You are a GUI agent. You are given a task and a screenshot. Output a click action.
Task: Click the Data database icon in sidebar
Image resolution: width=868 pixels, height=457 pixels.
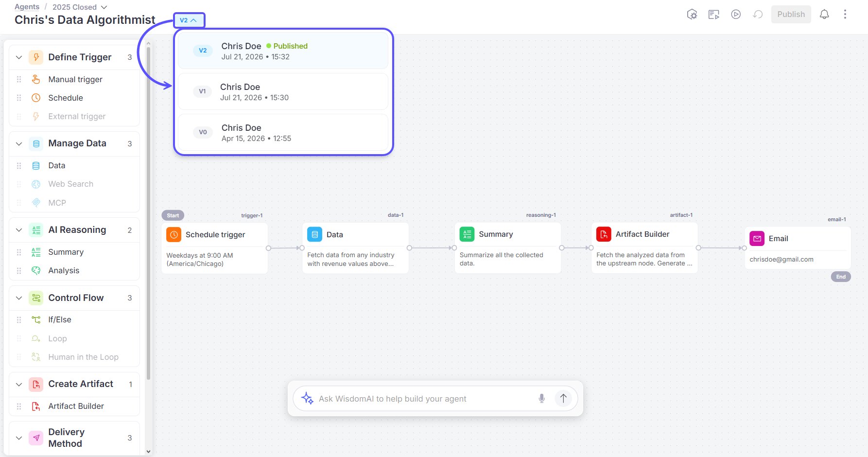point(36,166)
